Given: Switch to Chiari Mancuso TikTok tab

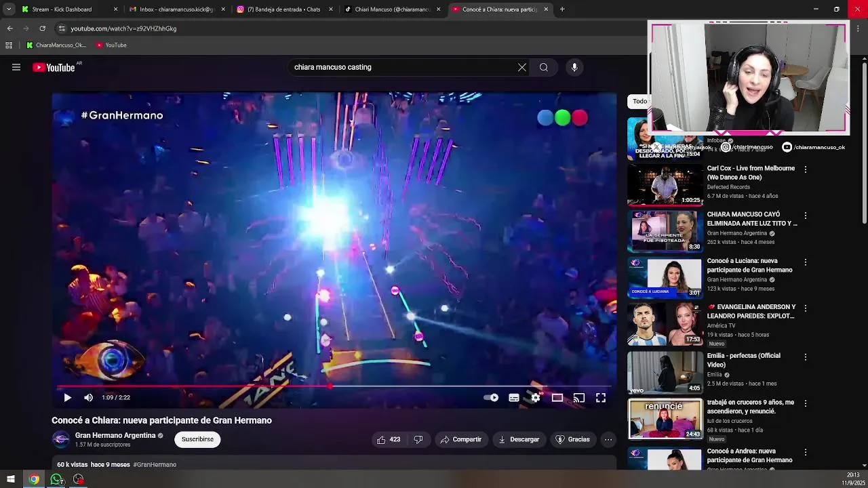Looking at the screenshot, I should (393, 9).
